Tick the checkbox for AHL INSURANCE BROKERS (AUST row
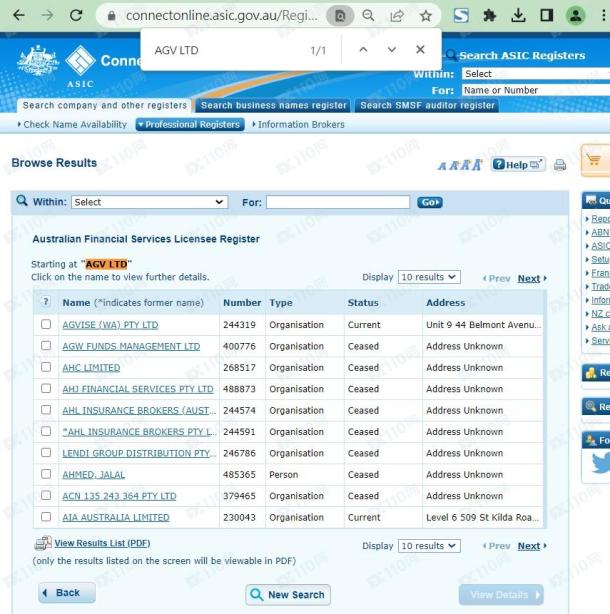 pyautogui.click(x=46, y=410)
